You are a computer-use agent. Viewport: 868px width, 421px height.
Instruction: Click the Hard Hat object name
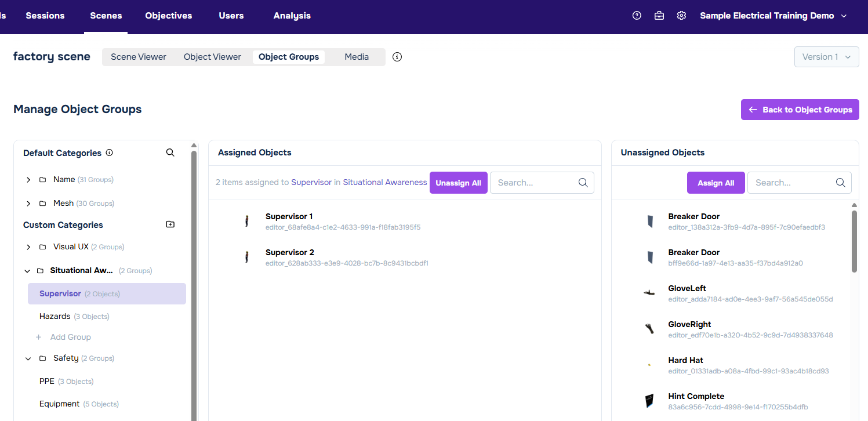(685, 360)
